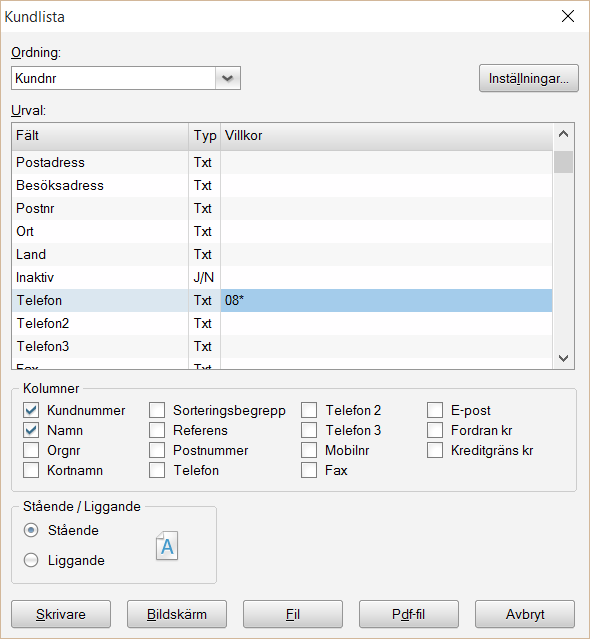Click the scroll down arrow in Urval
The image size is (590, 639).
pyautogui.click(x=564, y=358)
